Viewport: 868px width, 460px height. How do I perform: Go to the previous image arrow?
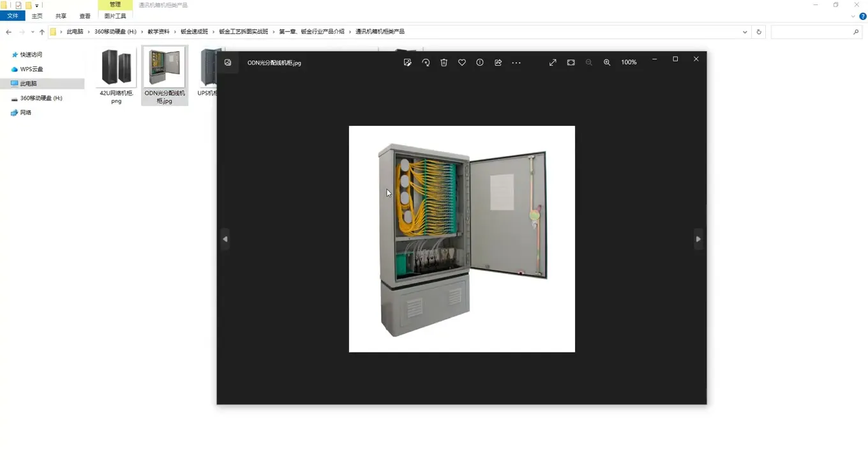click(x=225, y=239)
